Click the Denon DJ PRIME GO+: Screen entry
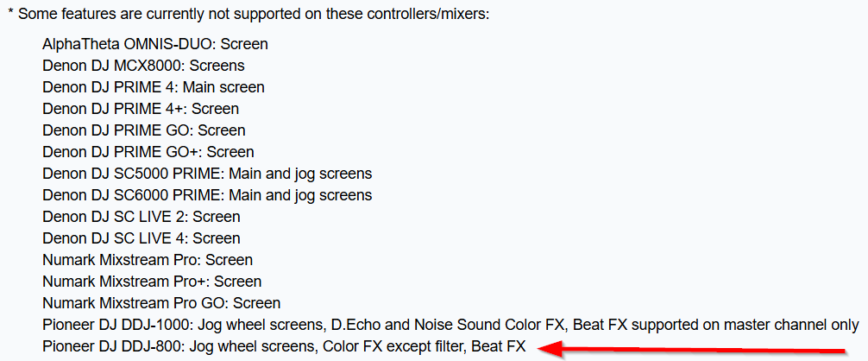Screen dimensions: 868x361 pyautogui.click(x=148, y=152)
